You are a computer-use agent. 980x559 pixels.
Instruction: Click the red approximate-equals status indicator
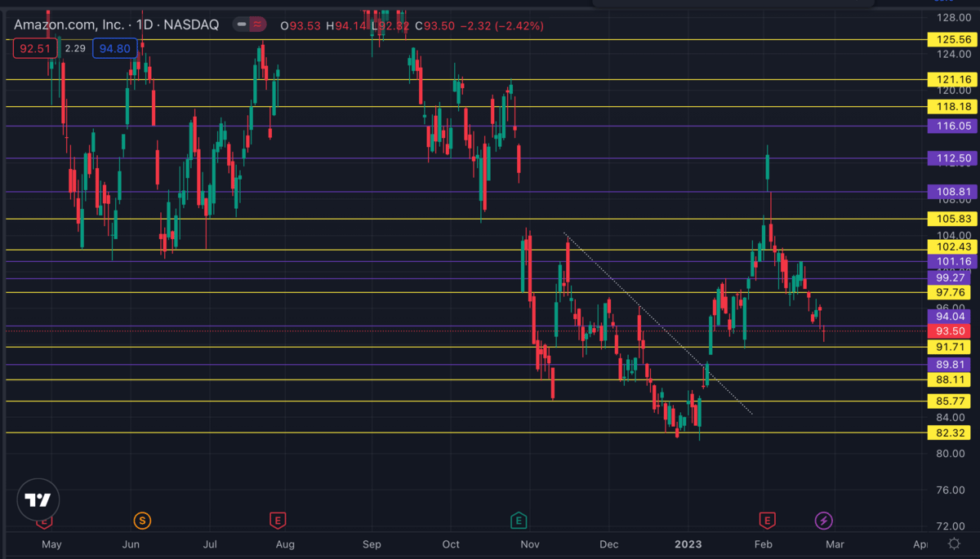coord(258,24)
